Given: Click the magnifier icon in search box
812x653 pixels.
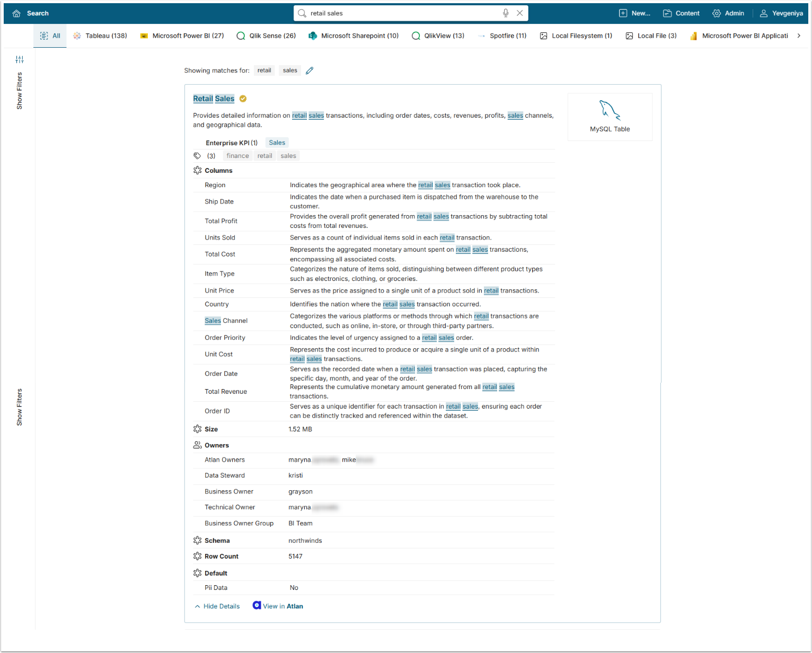Looking at the screenshot, I should point(302,13).
